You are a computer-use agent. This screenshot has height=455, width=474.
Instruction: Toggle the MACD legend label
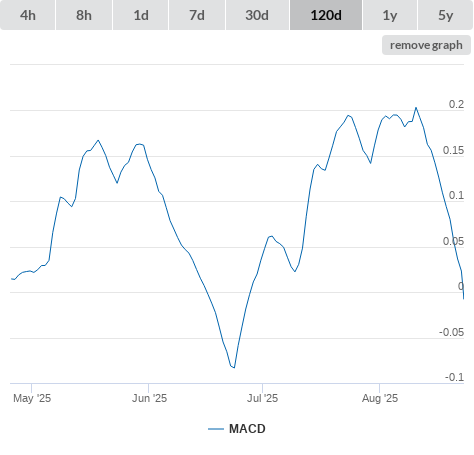pos(247,429)
